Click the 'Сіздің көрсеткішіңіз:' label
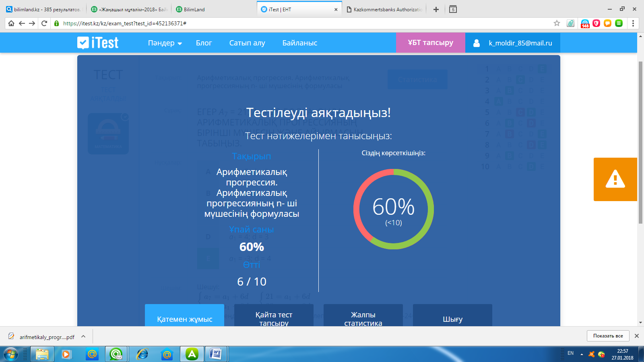 394,153
